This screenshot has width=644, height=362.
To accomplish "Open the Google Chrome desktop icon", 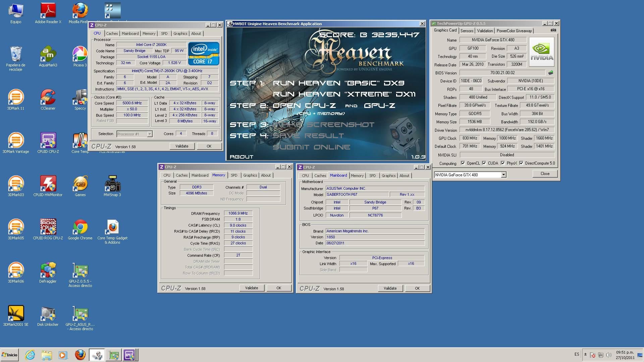I will (x=80, y=229).
